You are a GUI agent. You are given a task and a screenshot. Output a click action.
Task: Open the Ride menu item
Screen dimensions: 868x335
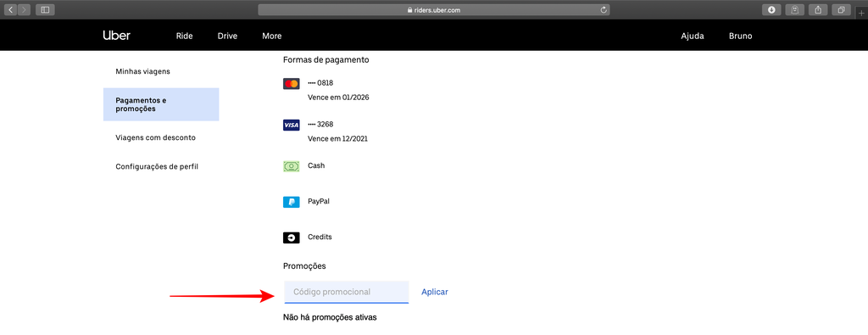[x=184, y=36]
